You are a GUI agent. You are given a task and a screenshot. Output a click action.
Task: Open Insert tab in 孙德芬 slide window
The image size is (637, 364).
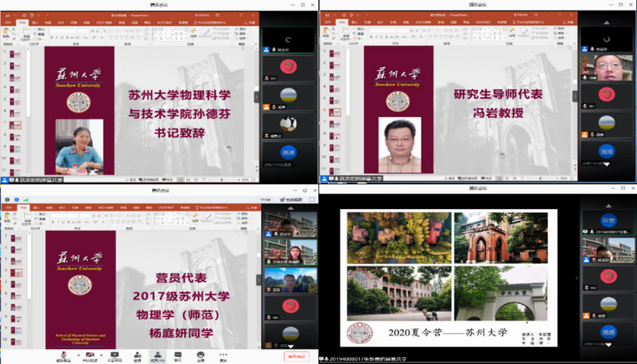tap(35, 22)
